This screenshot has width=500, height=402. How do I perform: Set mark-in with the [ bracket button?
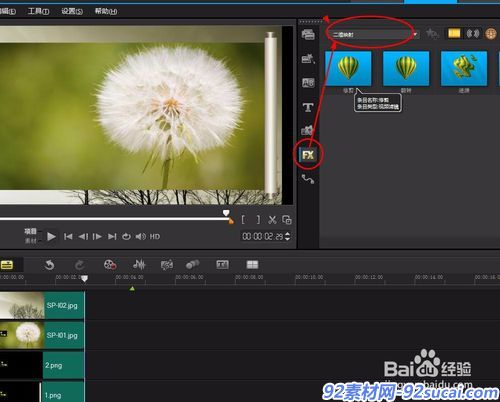[x=243, y=220]
